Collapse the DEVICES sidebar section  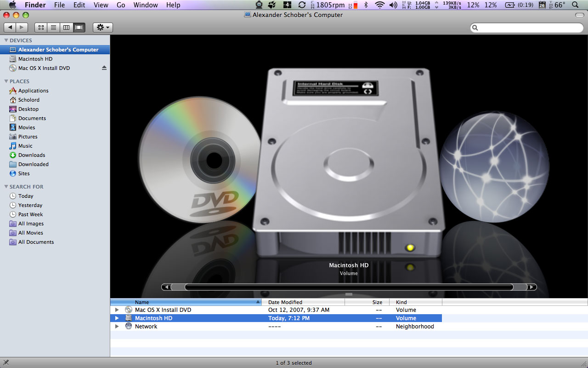click(x=6, y=40)
